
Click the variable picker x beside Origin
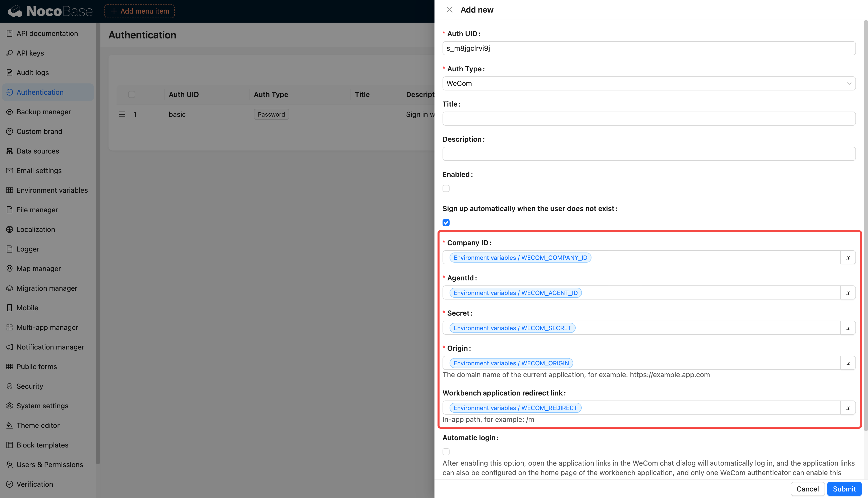click(x=848, y=363)
